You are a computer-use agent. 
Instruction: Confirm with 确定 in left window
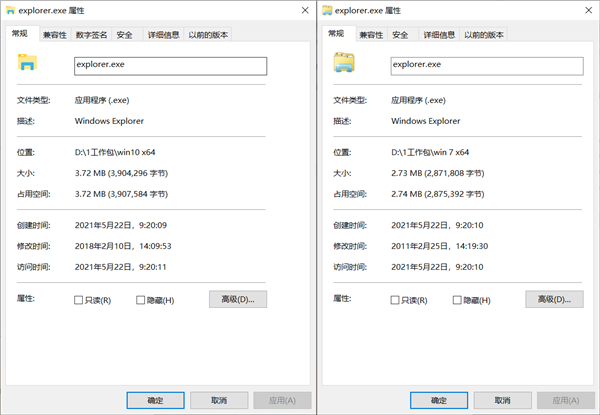pos(155,400)
